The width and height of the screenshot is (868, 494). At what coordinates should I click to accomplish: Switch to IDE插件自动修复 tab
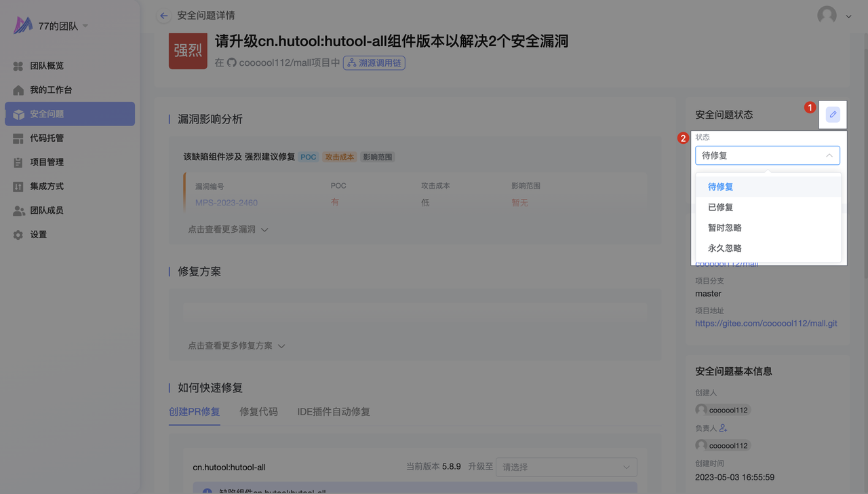pyautogui.click(x=334, y=412)
